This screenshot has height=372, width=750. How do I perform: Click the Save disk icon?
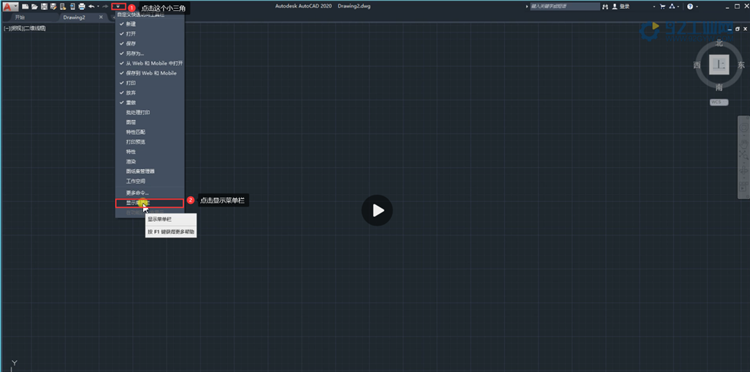44,7
